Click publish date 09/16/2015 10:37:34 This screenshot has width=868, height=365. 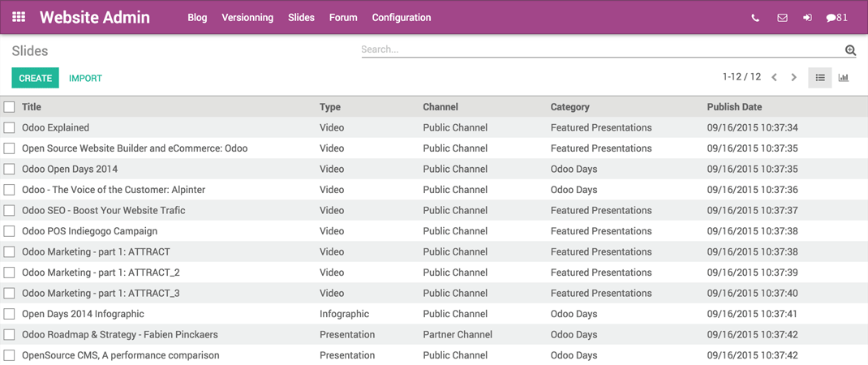pyautogui.click(x=752, y=128)
